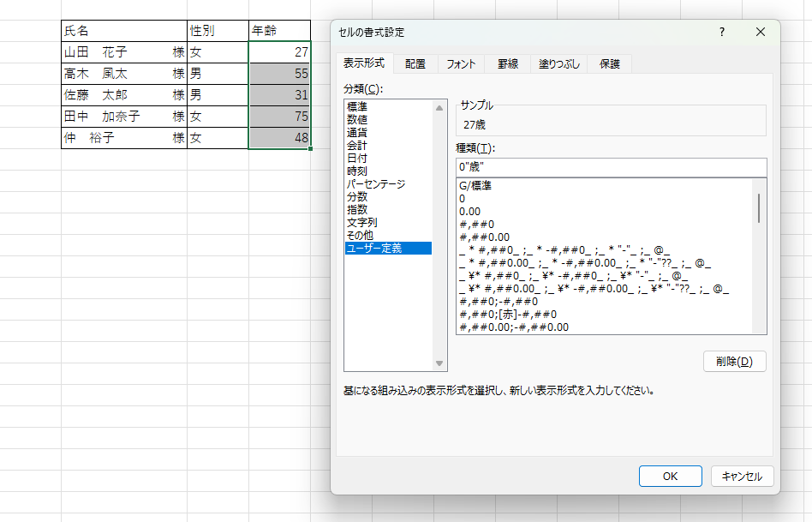Open the フォント tab

pyautogui.click(x=461, y=63)
